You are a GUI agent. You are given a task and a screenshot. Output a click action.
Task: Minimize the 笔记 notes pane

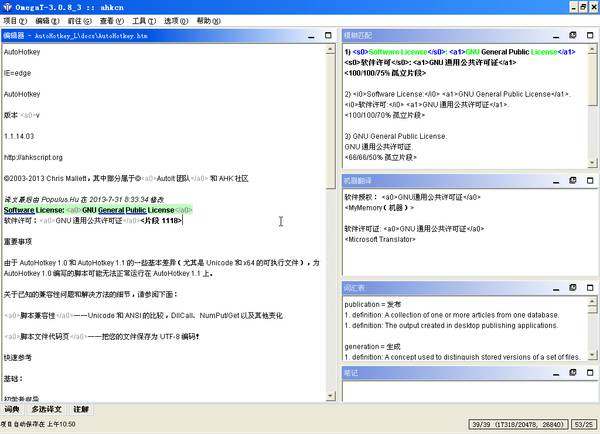coord(556,373)
